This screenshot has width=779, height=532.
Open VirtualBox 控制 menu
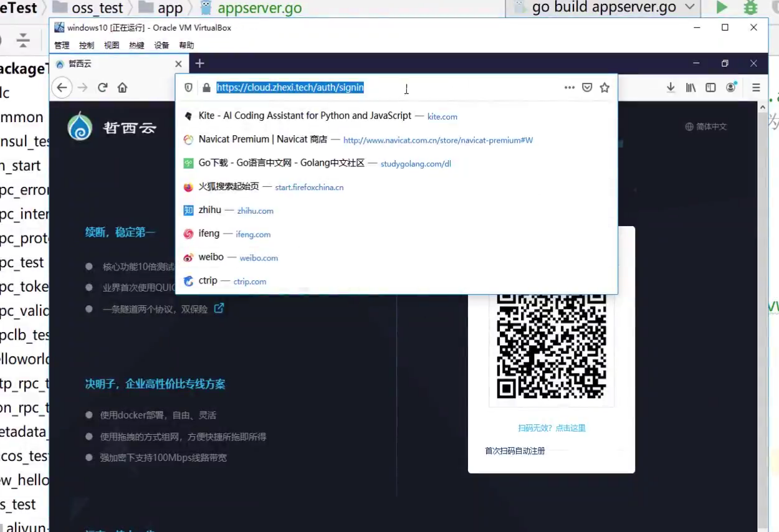87,45
